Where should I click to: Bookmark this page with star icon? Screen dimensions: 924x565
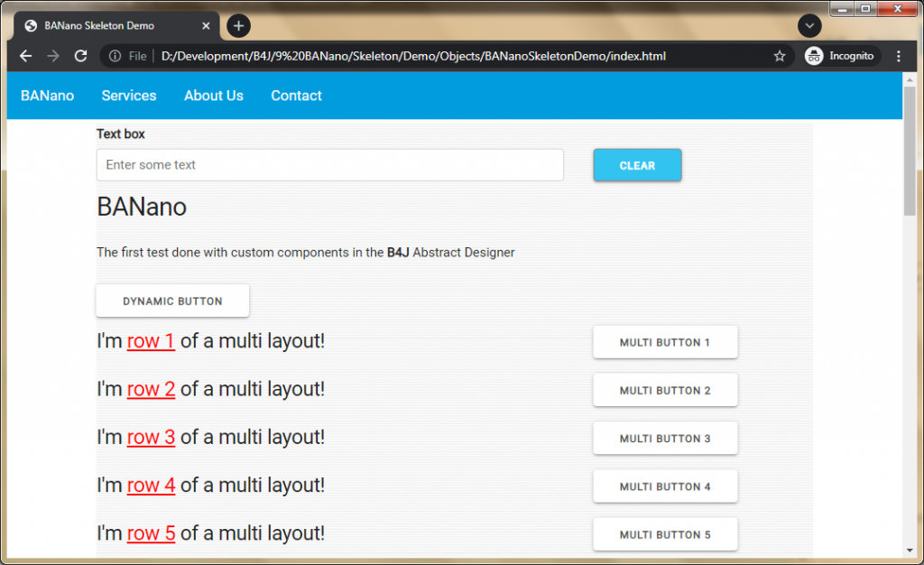click(x=780, y=56)
